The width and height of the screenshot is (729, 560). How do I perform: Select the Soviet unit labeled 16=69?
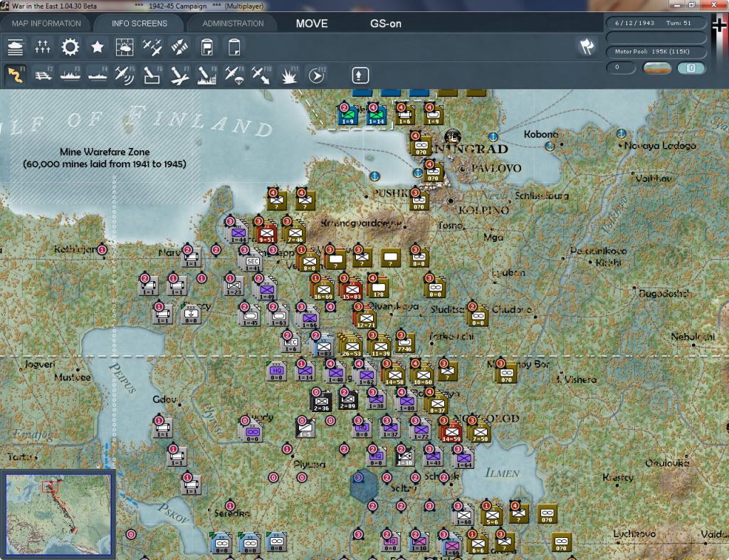[x=323, y=290]
